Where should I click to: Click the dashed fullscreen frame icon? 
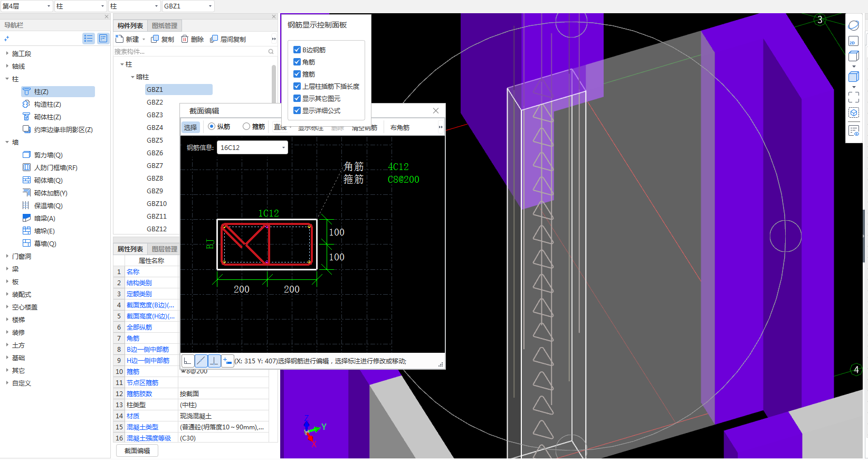pos(854,97)
